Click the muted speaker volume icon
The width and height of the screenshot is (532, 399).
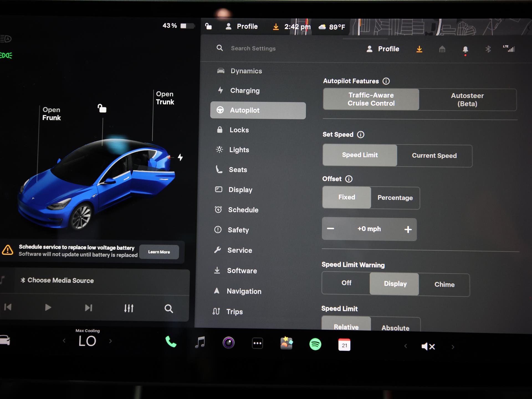pyautogui.click(x=428, y=346)
